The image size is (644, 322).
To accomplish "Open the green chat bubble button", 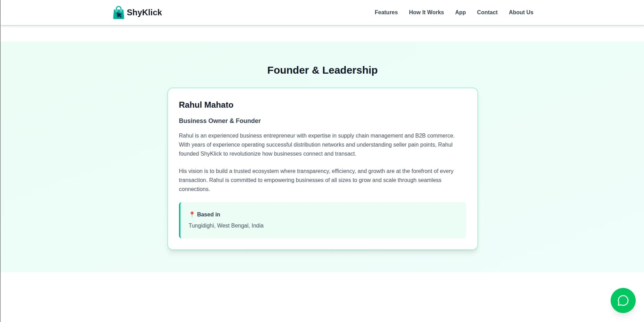I will coord(623,300).
